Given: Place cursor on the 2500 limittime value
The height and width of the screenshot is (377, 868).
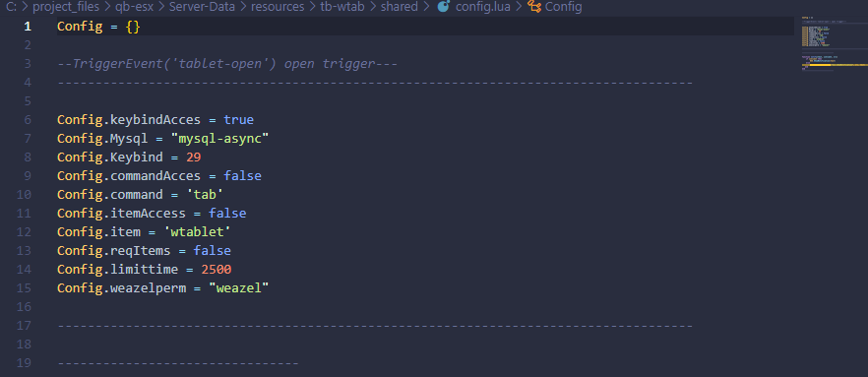Looking at the screenshot, I should click(216, 270).
